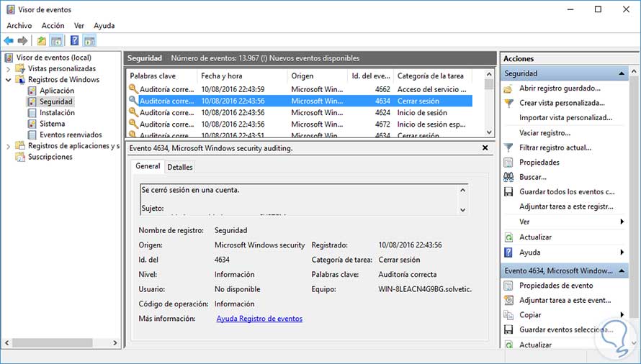641x364 pixels.
Task: Click the Propiedades de evento icon
Action: coord(508,286)
